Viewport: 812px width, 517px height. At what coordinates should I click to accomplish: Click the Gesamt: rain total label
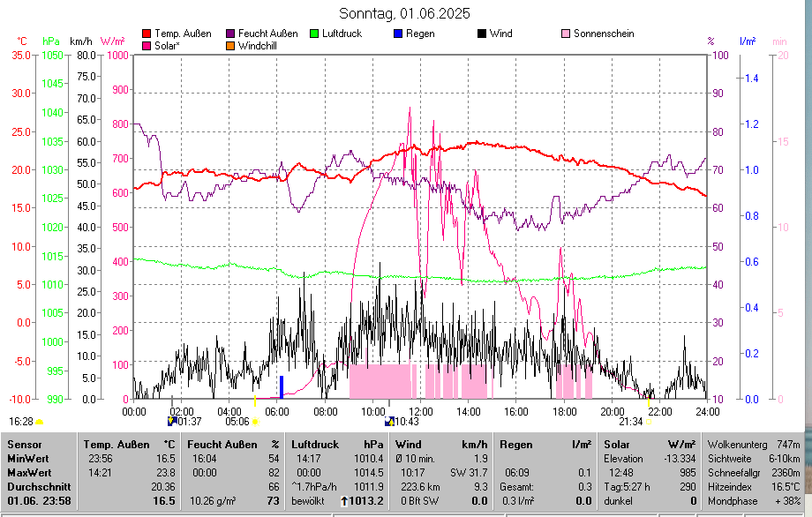pyautogui.click(x=517, y=487)
